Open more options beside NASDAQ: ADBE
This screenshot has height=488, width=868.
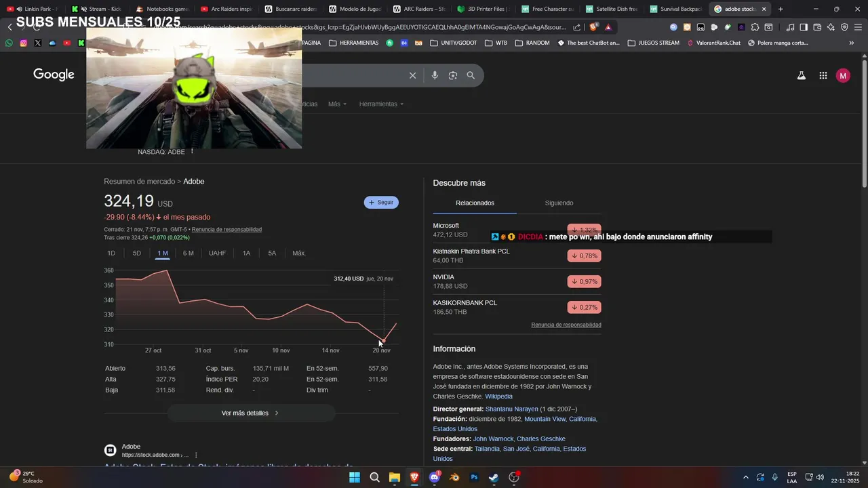192,151
